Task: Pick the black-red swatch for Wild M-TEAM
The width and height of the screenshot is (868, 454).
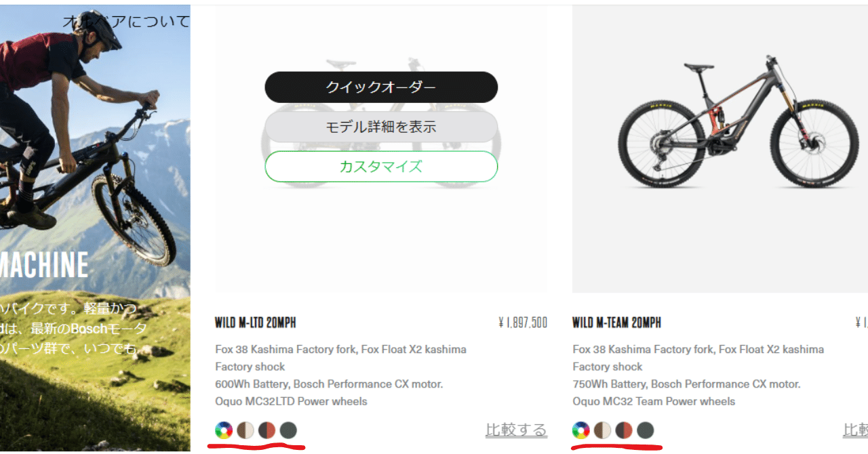Action: tap(625, 430)
